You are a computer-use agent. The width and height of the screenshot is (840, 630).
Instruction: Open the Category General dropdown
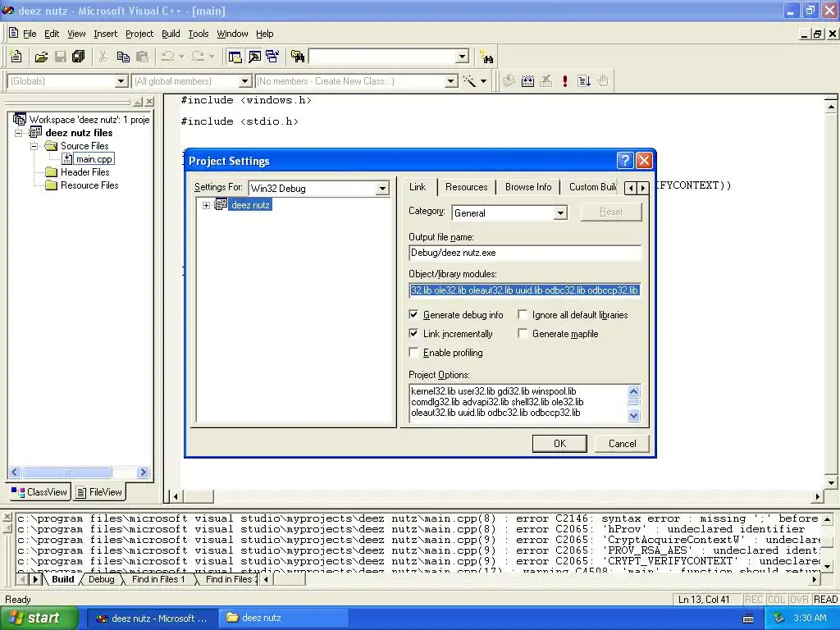(559, 212)
